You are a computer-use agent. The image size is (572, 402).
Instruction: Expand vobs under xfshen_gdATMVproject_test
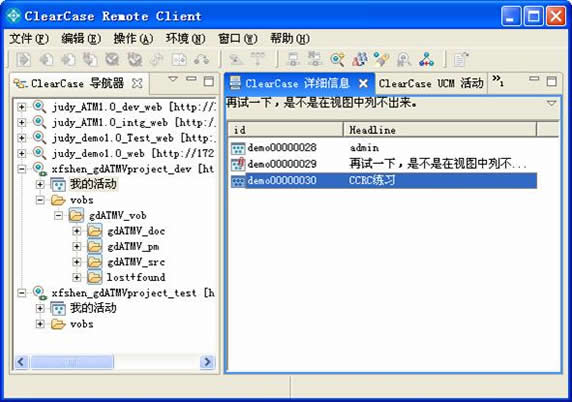[40, 324]
